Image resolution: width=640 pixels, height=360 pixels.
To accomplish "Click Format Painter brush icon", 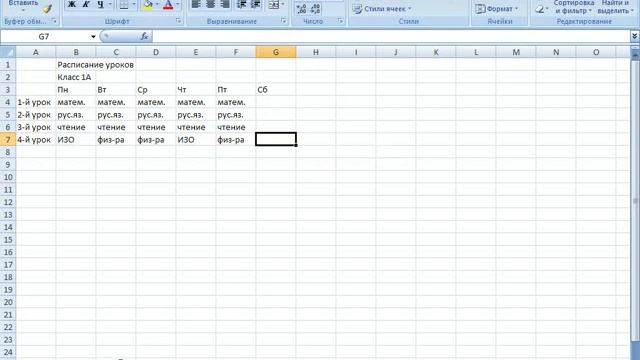I will [x=48, y=8].
